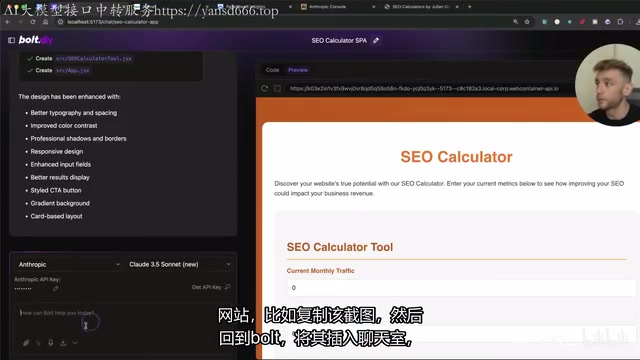This screenshot has height=360, width=640.
Task: Close the Anthropic Console browser tab
Action: click(373, 7)
